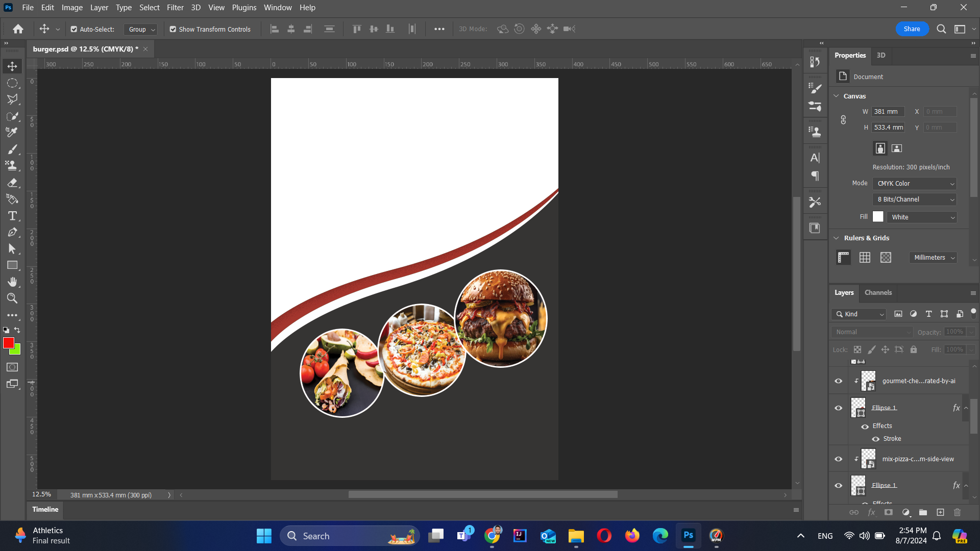Screen dimensions: 980x551
Task: Select the Zoom tool
Action: 12,298
